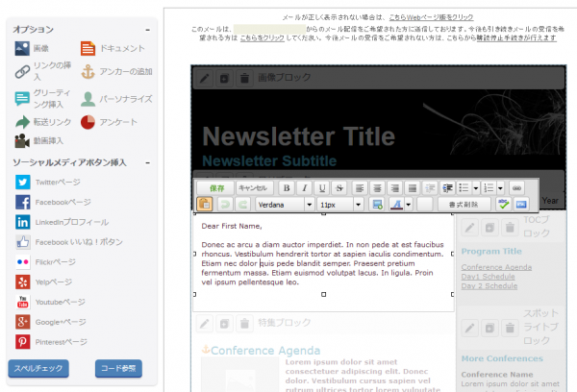This screenshot has width=577, height=392.
Task: Insert the LinkedInプロフィール button
Action: pyautogui.click(x=62, y=222)
